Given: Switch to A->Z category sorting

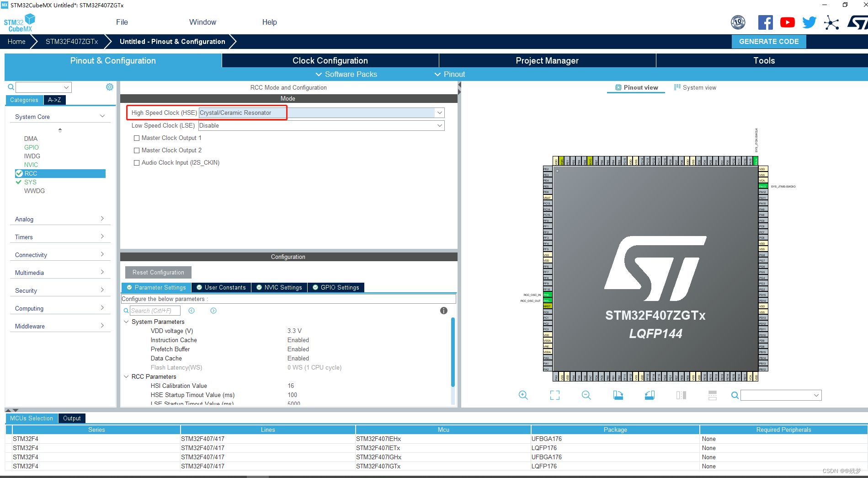Looking at the screenshot, I should 54,100.
